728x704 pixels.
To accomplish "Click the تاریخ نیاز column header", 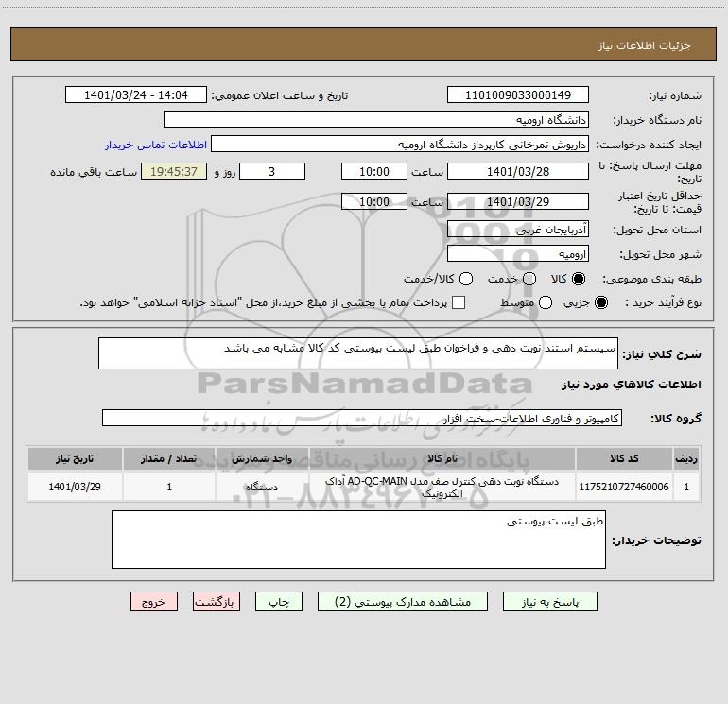I will [75, 459].
